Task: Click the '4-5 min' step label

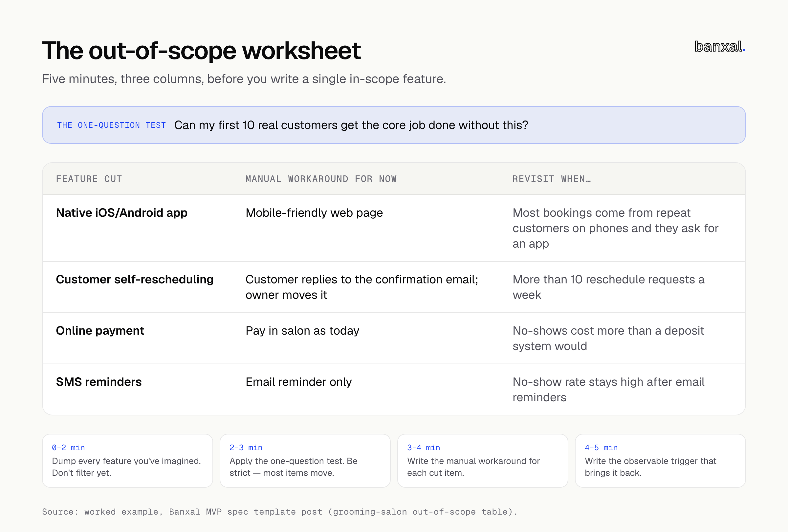Action: pos(601,448)
